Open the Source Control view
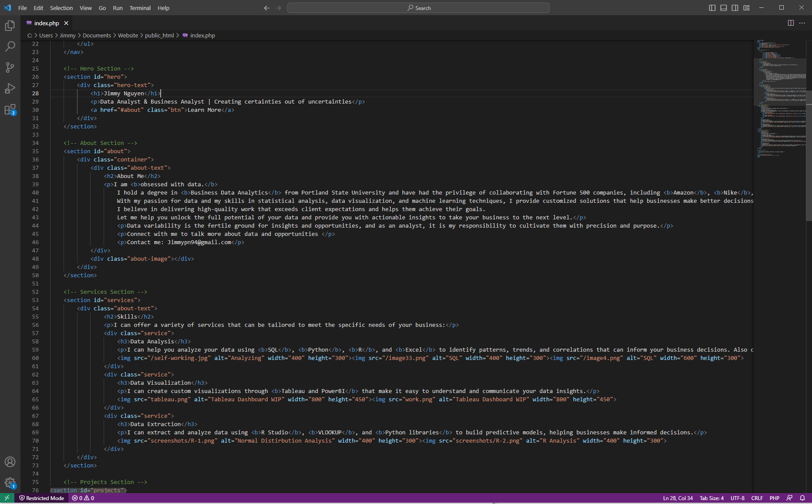812x504 pixels. [x=10, y=67]
